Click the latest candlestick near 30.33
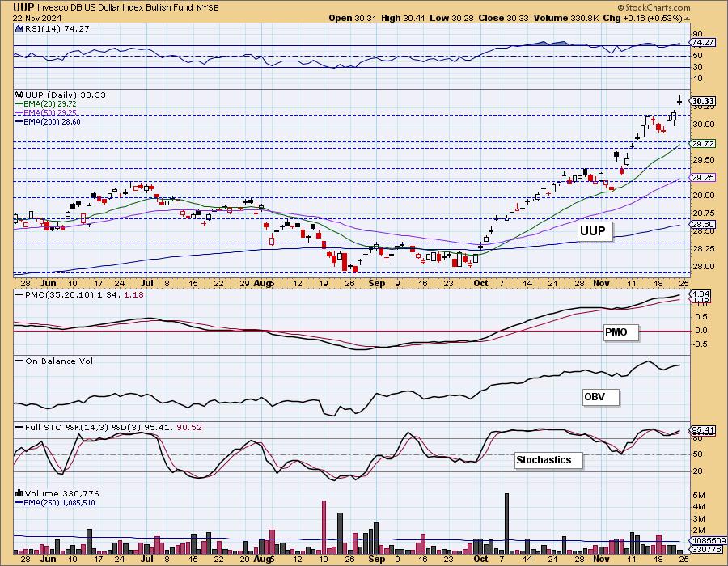 coord(679,99)
